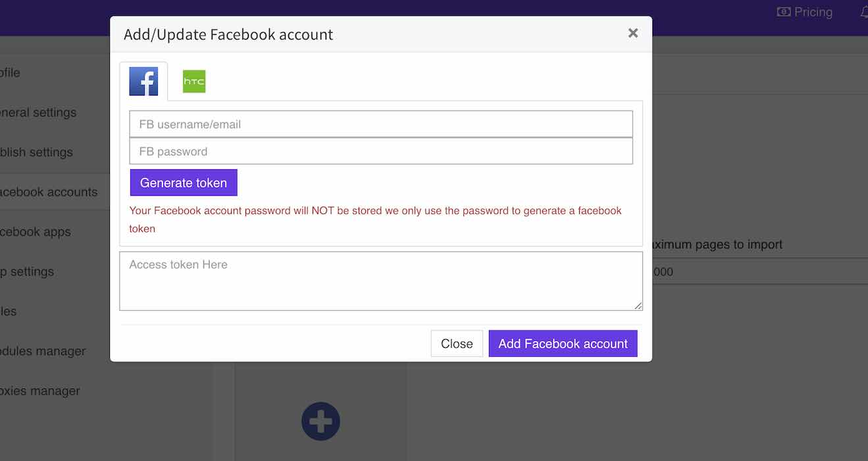
Task: Click the plus icon to add an account
Action: pos(320,421)
